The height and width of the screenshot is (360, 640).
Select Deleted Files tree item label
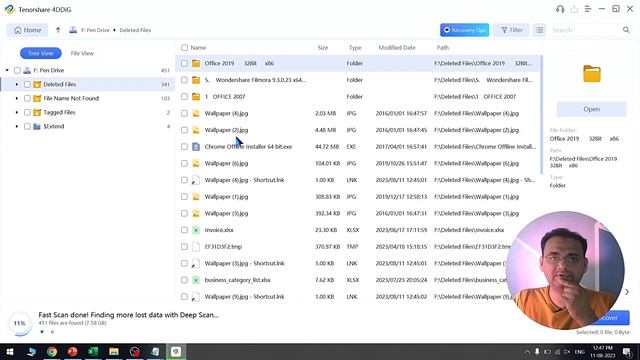pyautogui.click(x=60, y=84)
